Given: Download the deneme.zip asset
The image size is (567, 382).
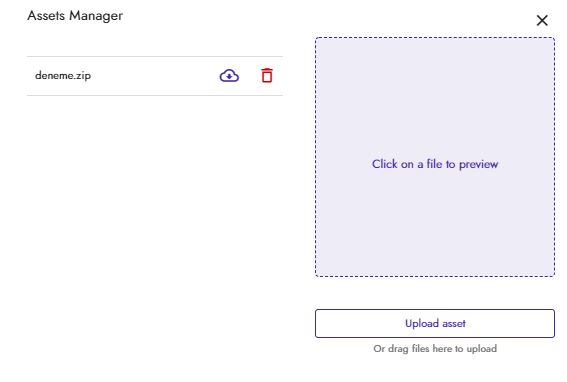Looking at the screenshot, I should pos(229,76).
